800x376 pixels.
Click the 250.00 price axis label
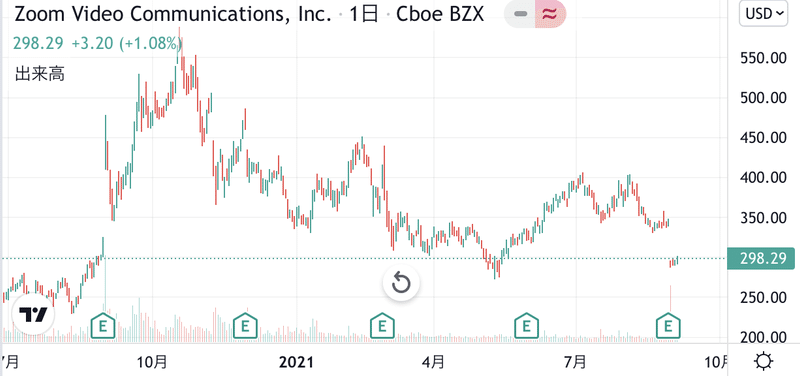coord(763,297)
